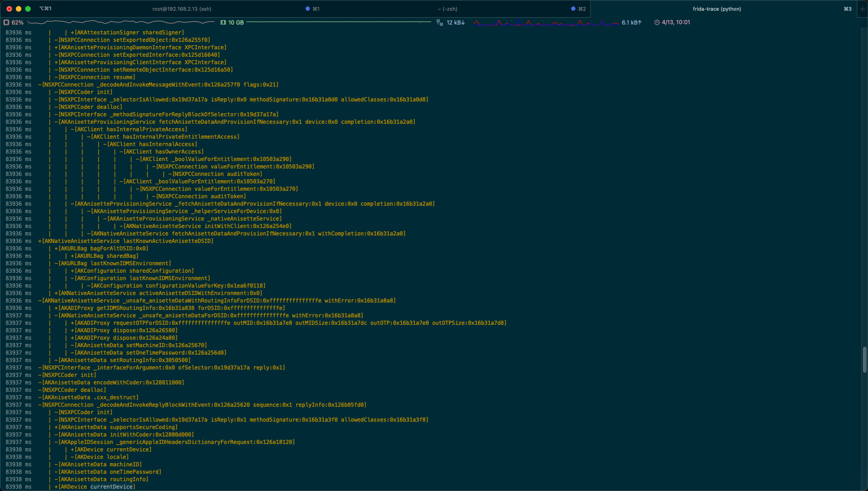
Task: Click -[AKClient hasInternalPrivateEntitlementAccess] line
Action: (163, 137)
